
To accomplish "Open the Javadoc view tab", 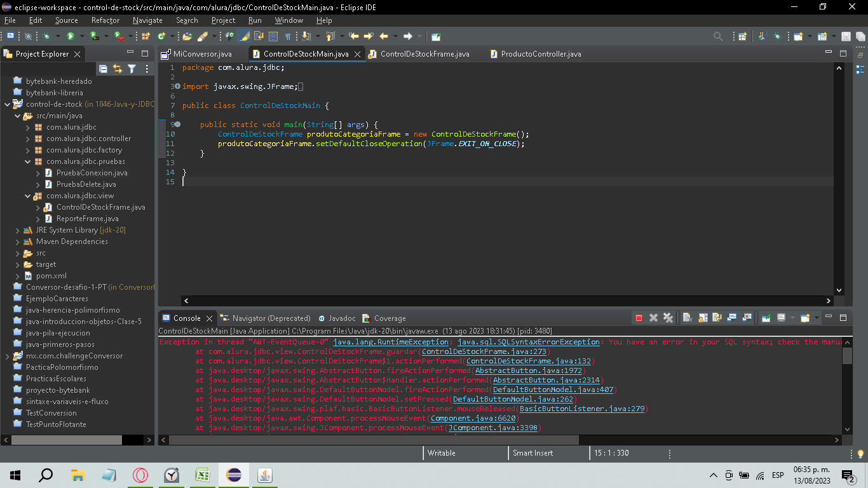I will pos(337,318).
